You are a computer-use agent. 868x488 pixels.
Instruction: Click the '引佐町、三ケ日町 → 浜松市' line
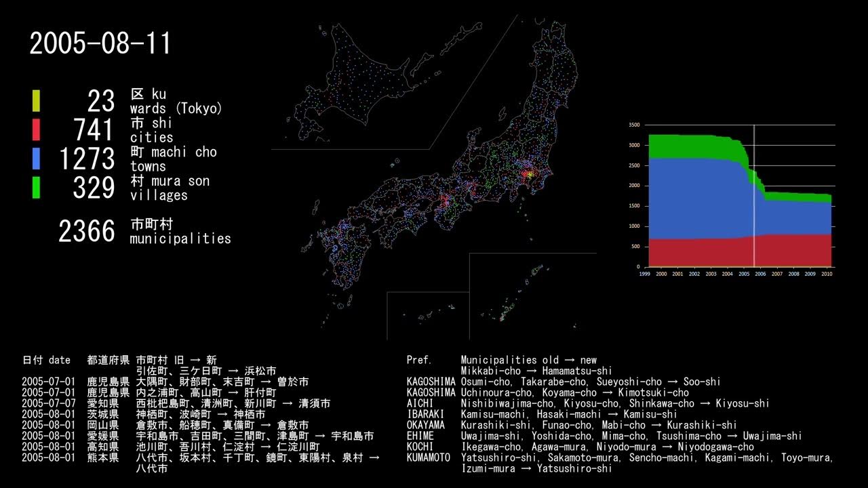coord(206,371)
